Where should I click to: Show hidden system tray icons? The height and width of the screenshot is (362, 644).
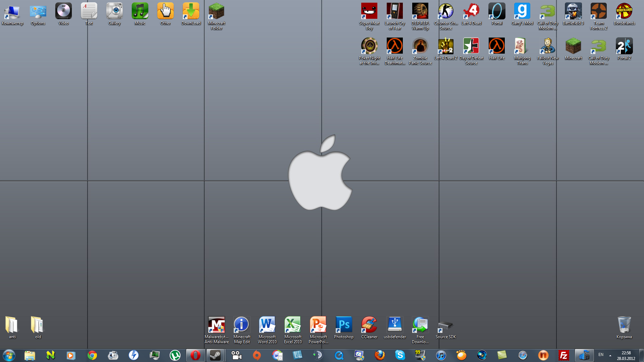610,355
